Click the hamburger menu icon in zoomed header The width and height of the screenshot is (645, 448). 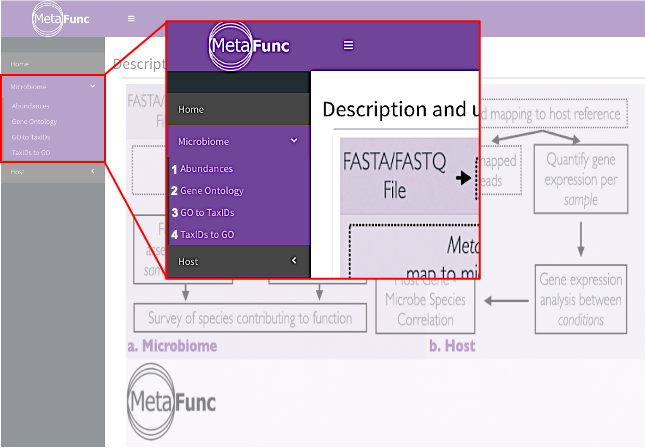coord(348,45)
